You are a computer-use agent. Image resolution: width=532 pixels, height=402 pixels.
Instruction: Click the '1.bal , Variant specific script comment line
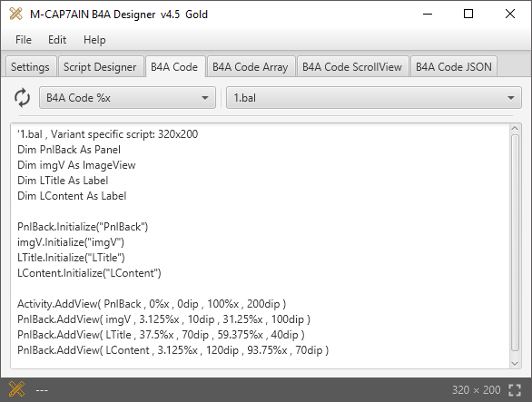107,134
